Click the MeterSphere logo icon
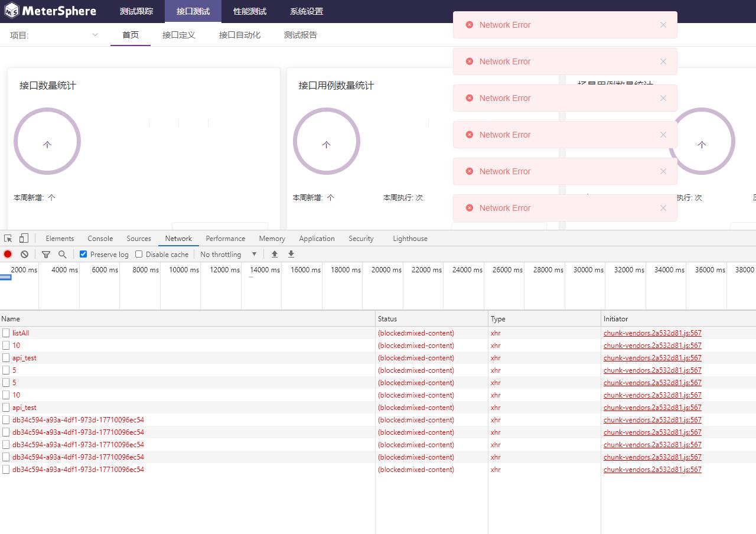756x534 pixels. [11, 11]
